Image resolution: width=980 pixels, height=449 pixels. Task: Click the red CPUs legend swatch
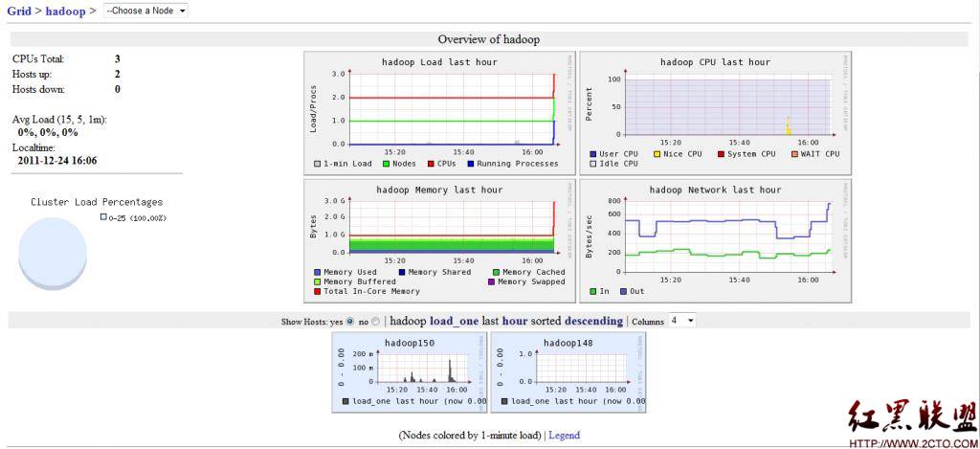[x=431, y=164]
